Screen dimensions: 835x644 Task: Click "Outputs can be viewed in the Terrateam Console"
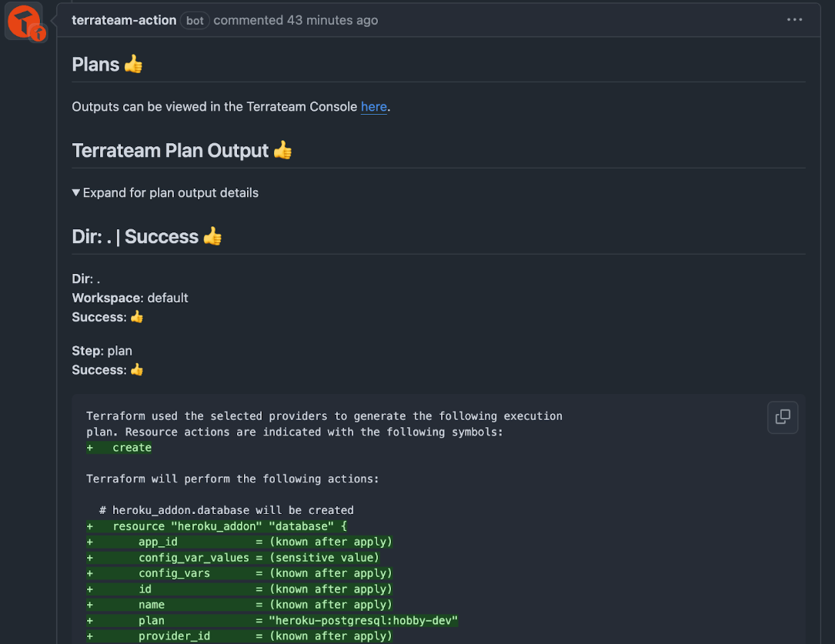point(215,106)
